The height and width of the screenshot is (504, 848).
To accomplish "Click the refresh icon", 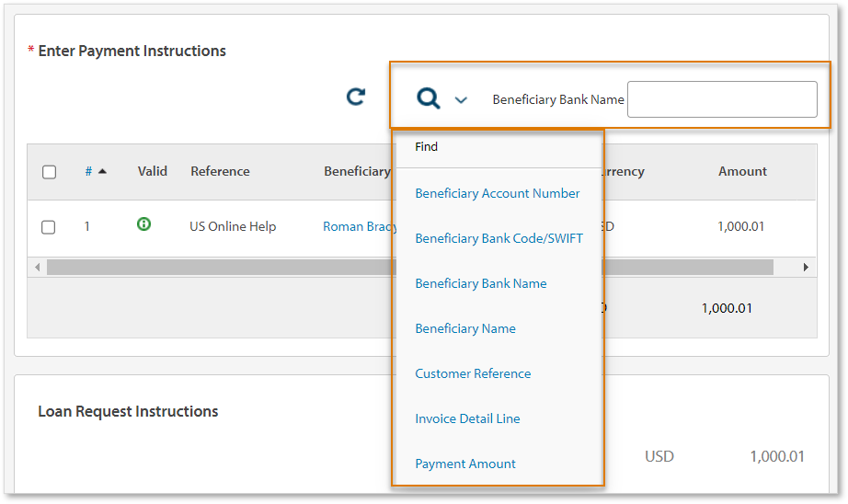I will [x=356, y=97].
